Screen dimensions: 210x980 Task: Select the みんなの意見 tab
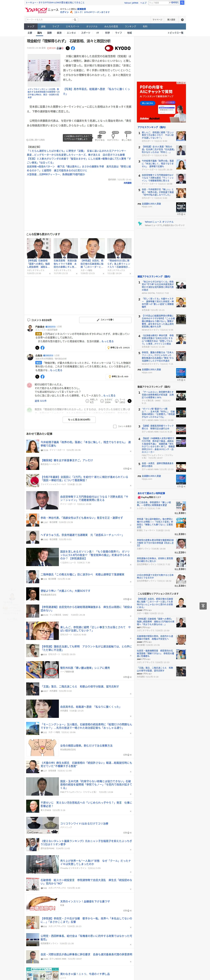[x=111, y=27]
